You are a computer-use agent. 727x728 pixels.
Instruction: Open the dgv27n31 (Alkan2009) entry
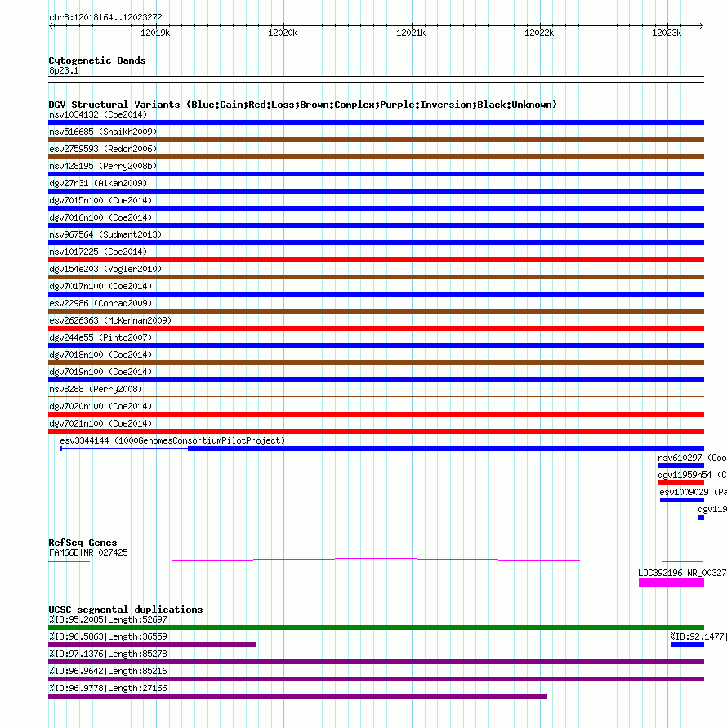[98, 183]
